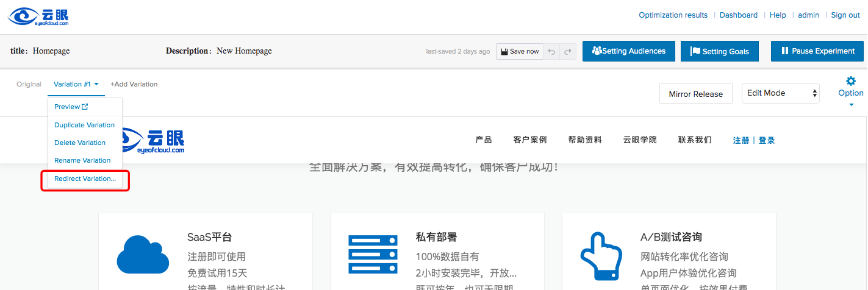Click the undo arrow icon
This screenshot has height=290, width=868.
pos(551,52)
